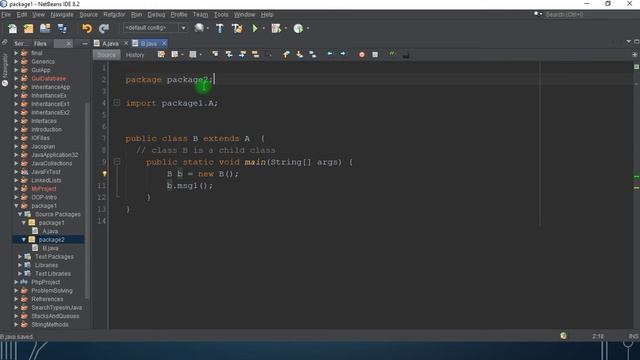Click the notifications icon in status bar
Image resolution: width=640 pixels, height=360 pixels.
pos(563,336)
